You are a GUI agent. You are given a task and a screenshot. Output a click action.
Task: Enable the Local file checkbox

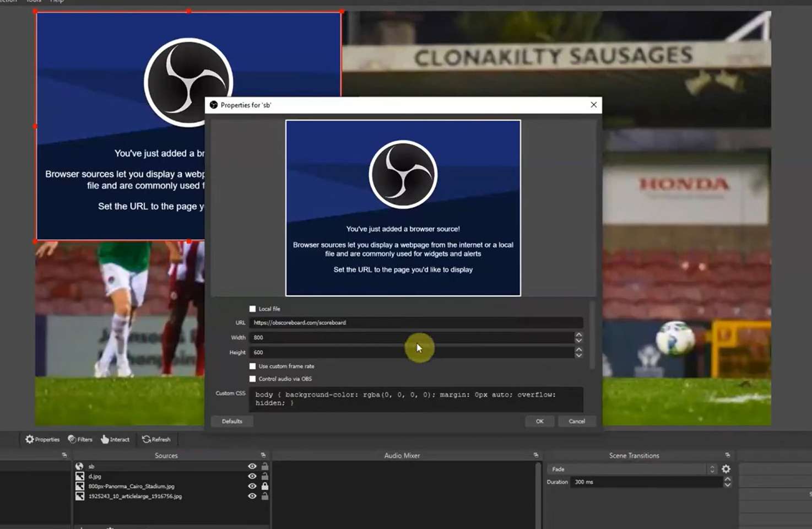tap(252, 309)
